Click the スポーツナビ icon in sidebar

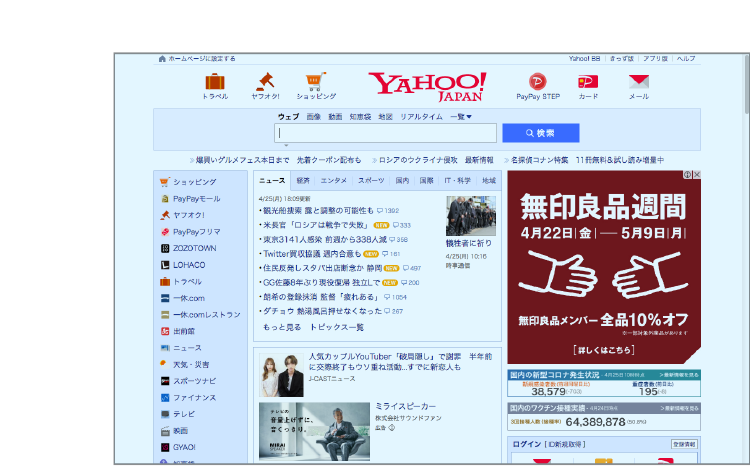165,381
